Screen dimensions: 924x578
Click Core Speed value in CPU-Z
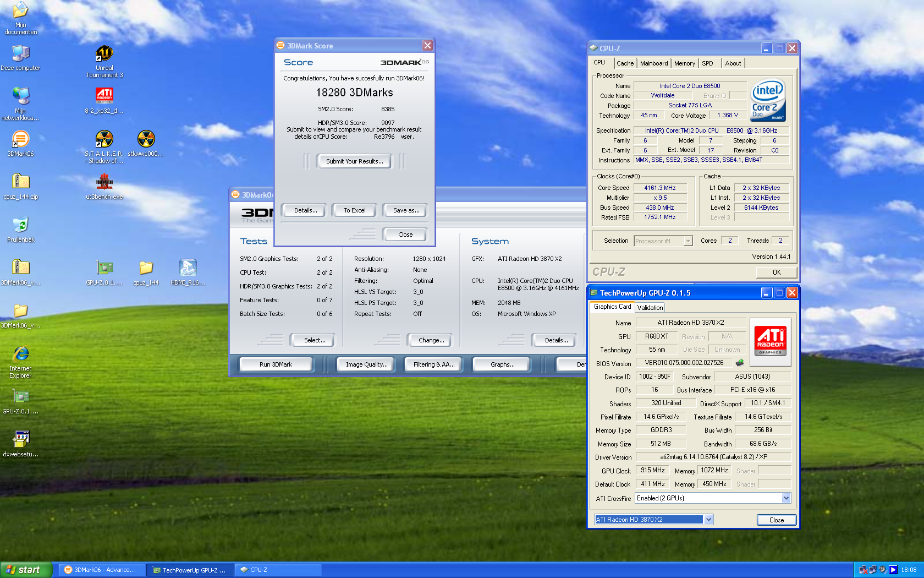(660, 188)
